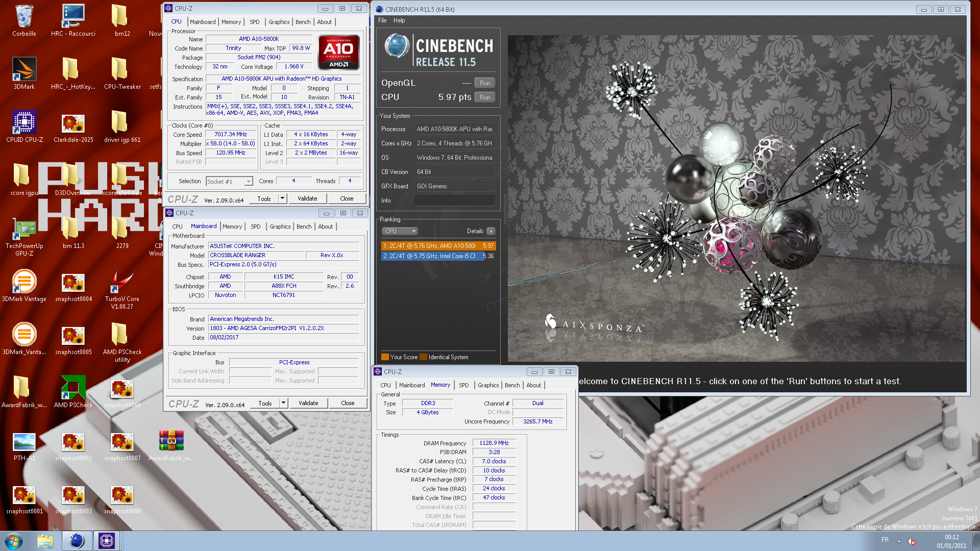
Task: Open snaphsot0005 image file
Action: tap(73, 339)
